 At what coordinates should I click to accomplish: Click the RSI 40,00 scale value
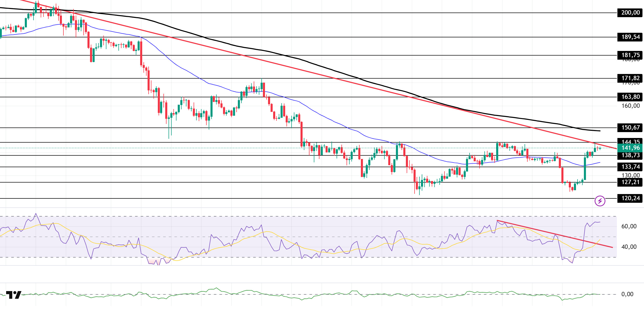(629, 247)
